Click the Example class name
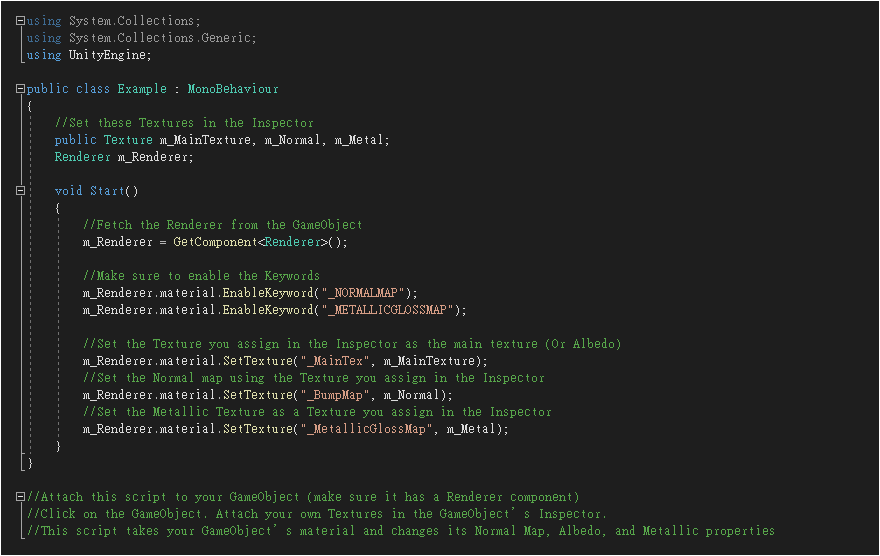The height and width of the screenshot is (556, 880). [142, 89]
